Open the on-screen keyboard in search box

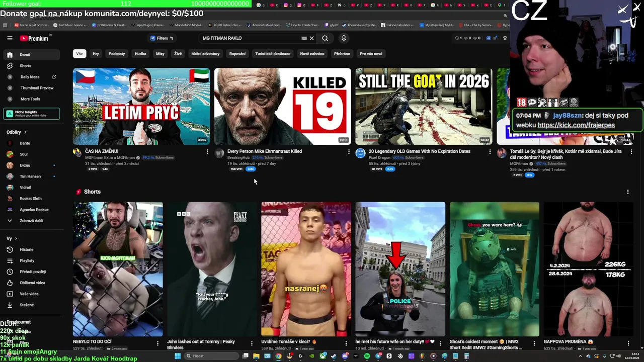(304, 38)
